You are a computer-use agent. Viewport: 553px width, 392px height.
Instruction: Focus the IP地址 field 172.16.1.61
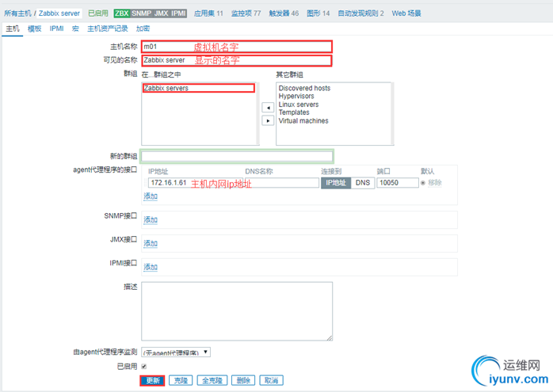point(195,183)
